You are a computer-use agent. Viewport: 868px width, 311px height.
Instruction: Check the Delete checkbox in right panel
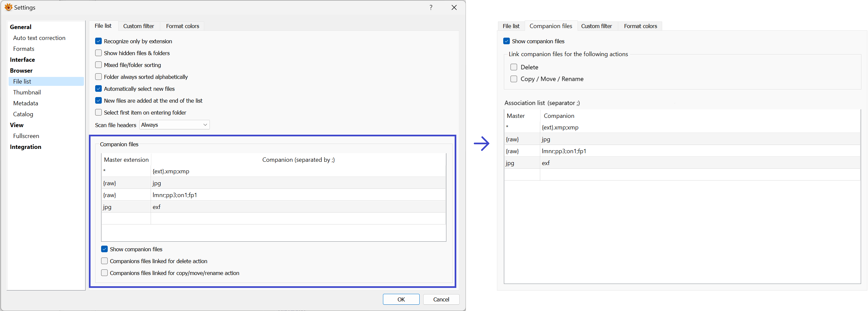[x=513, y=67]
